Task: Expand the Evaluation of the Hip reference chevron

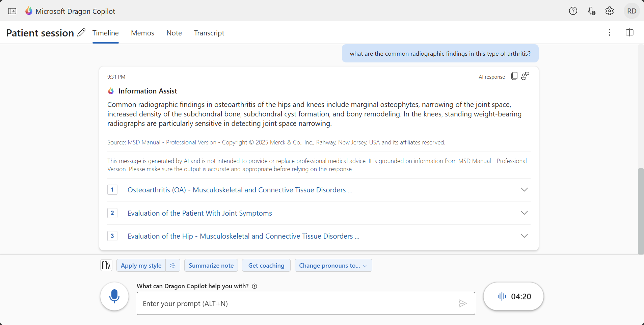Action: point(524,236)
